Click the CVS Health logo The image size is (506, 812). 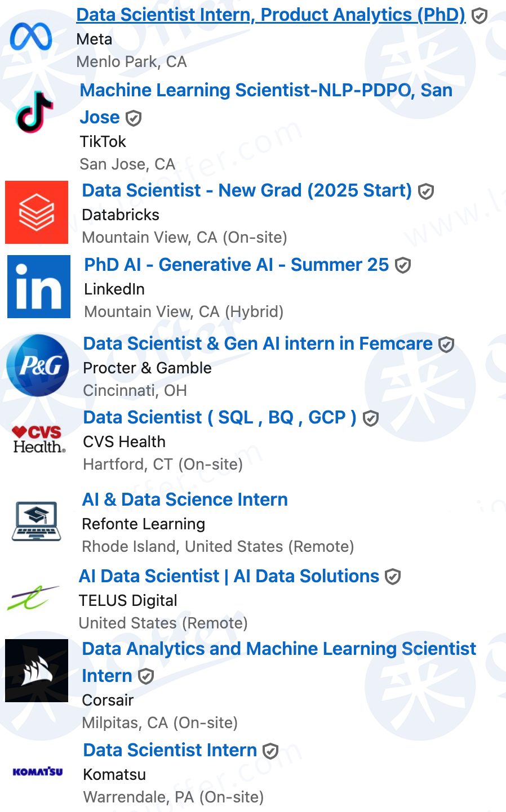(x=39, y=439)
